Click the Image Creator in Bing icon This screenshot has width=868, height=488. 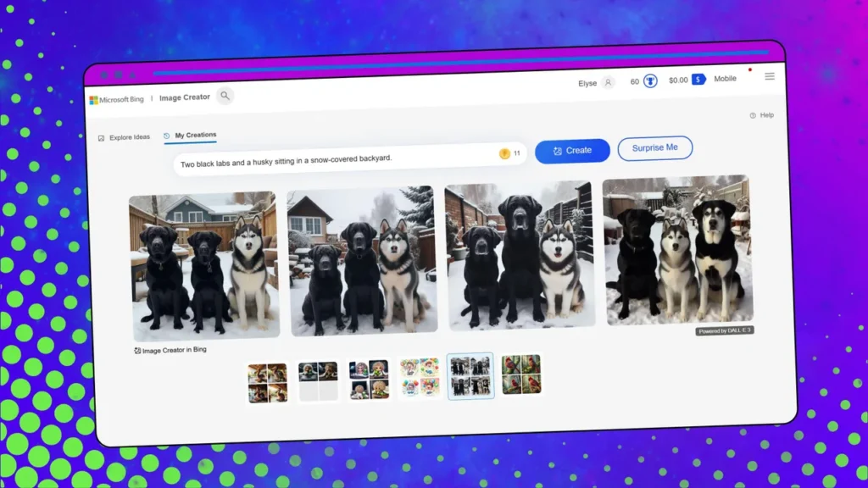137,350
